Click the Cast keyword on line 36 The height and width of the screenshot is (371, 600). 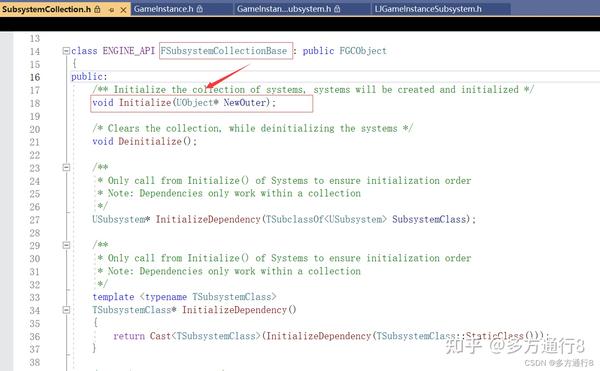[x=160, y=336]
